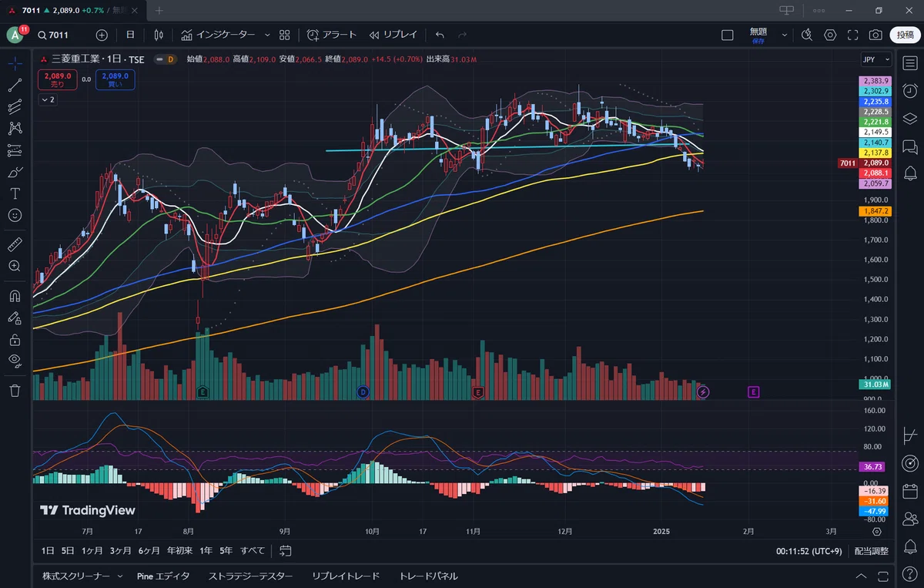
Task: Open the compare or add symbol plus button
Action: tap(102, 35)
